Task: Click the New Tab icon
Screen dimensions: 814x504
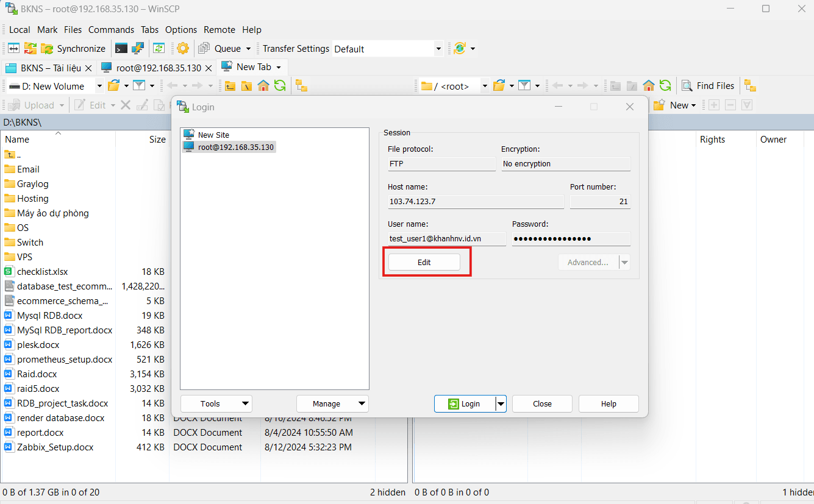Action: (x=226, y=67)
